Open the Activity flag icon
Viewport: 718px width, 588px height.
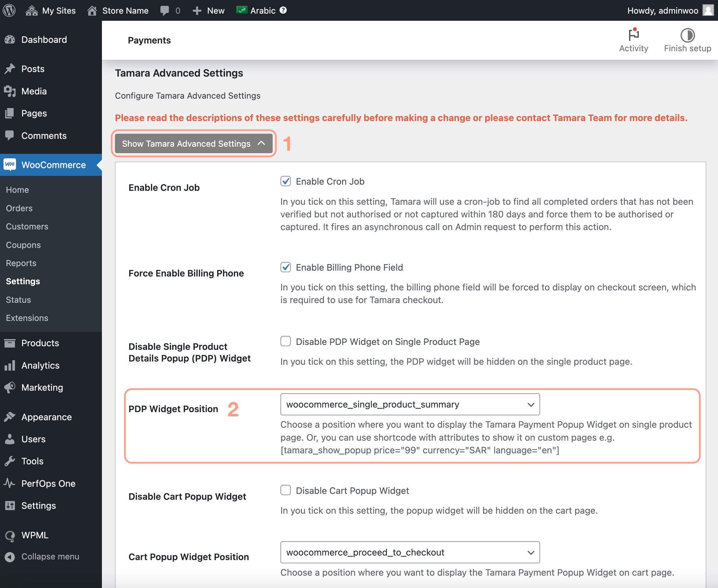633,35
